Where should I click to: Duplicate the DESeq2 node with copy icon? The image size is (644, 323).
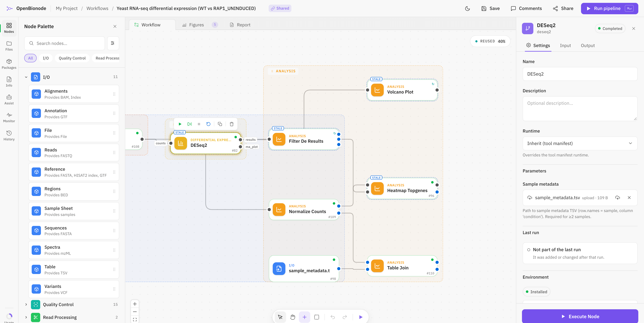[x=220, y=124]
